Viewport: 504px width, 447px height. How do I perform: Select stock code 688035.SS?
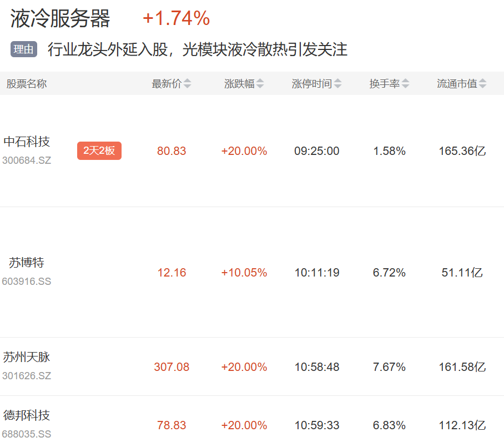point(27,434)
